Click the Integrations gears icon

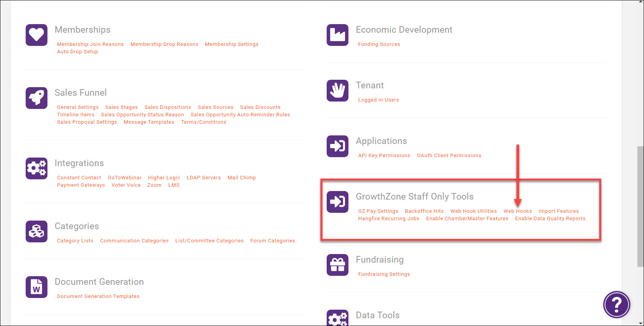(x=37, y=168)
